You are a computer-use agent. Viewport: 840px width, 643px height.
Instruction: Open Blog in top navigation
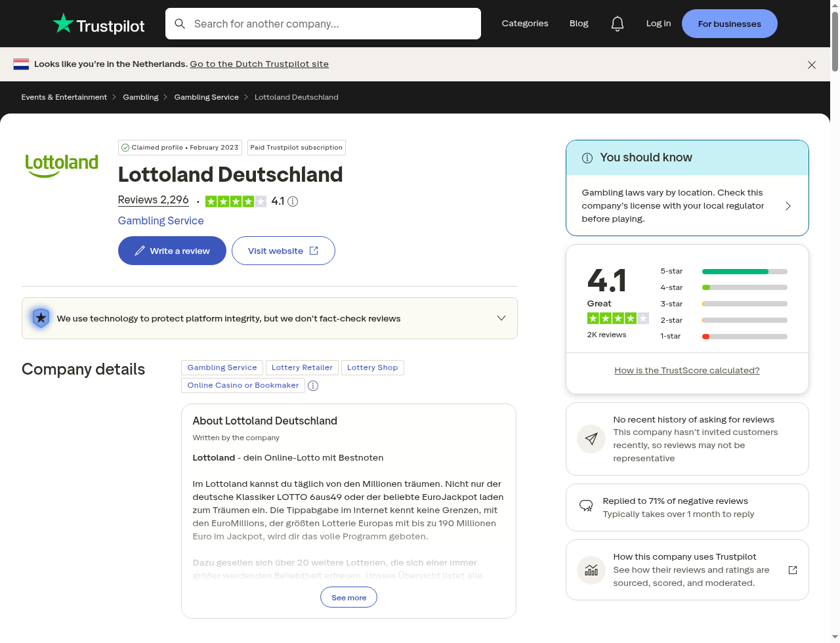579,24
